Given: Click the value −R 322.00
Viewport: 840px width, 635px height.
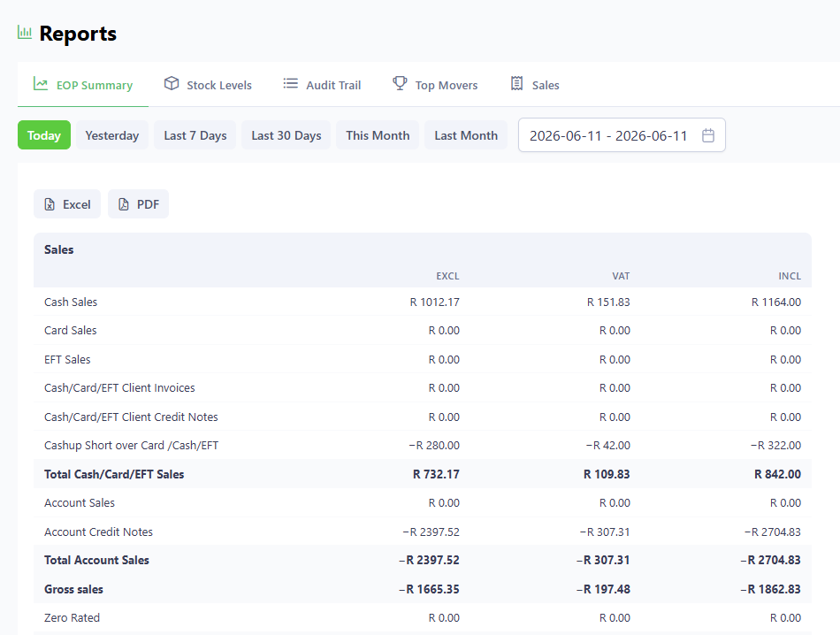Looking at the screenshot, I should (x=775, y=446).
